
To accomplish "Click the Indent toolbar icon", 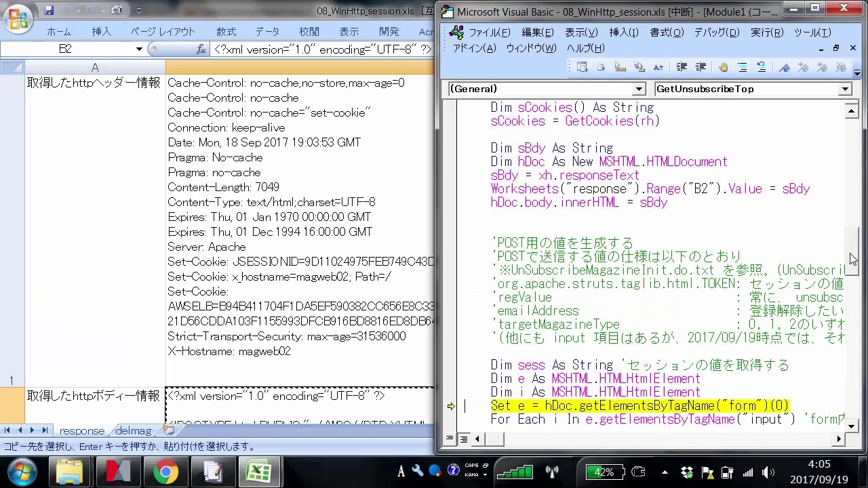I will (x=682, y=67).
